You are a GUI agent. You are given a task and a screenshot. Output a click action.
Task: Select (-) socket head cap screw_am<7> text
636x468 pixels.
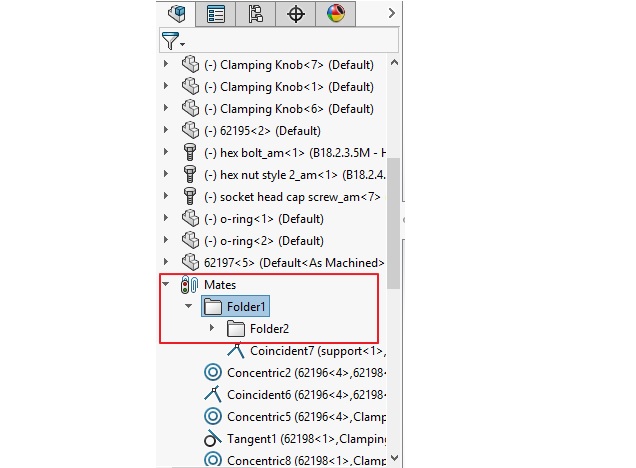tap(292, 197)
